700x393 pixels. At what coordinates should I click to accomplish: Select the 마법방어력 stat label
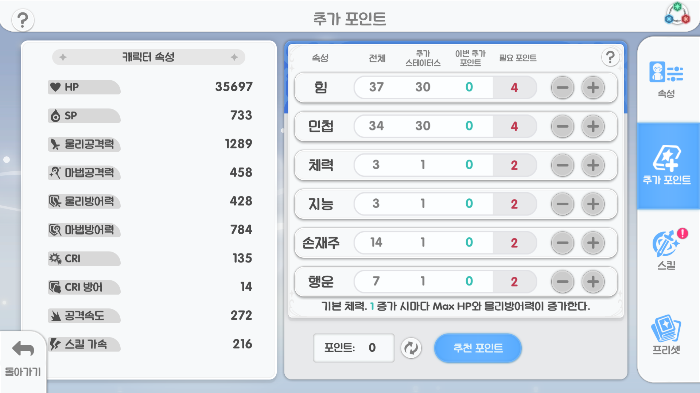[x=84, y=230]
